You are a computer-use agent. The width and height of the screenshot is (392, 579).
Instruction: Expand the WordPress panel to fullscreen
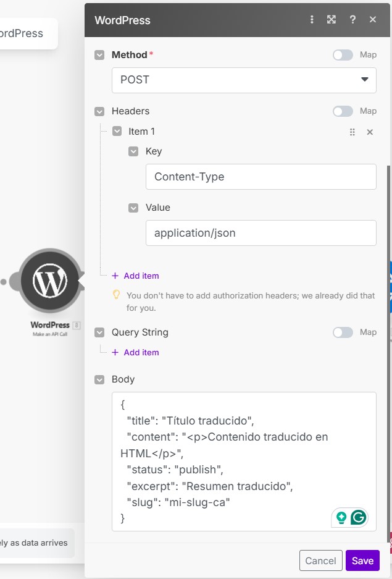tap(332, 20)
